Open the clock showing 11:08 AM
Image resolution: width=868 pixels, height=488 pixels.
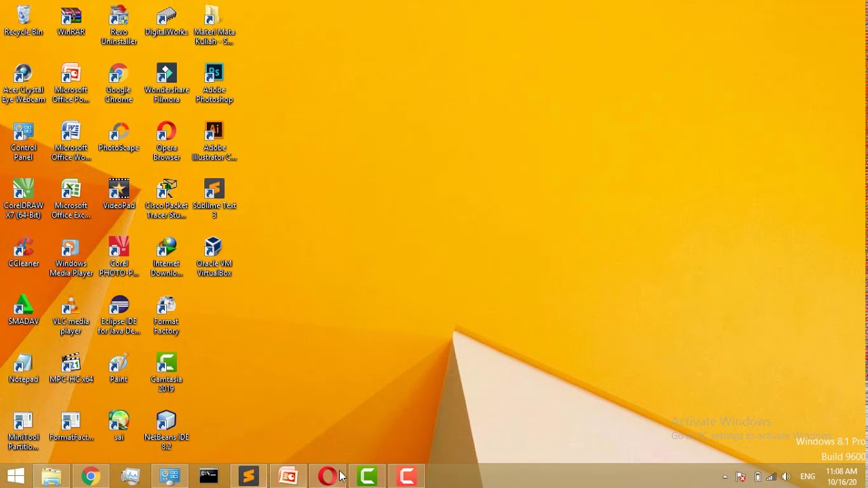point(842,476)
